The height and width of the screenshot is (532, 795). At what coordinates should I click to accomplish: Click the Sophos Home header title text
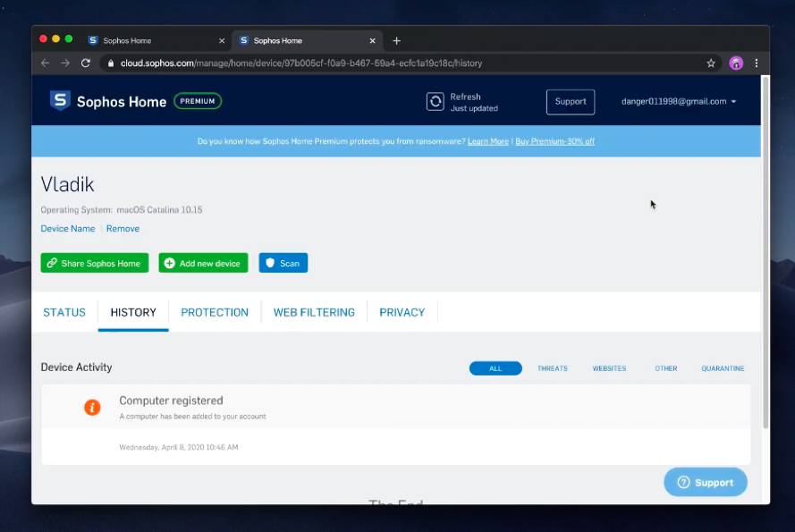coord(122,101)
